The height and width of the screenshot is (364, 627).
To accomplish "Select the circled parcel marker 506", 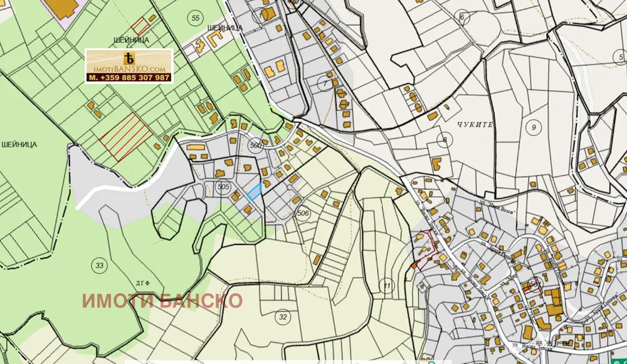I will 303,213.
